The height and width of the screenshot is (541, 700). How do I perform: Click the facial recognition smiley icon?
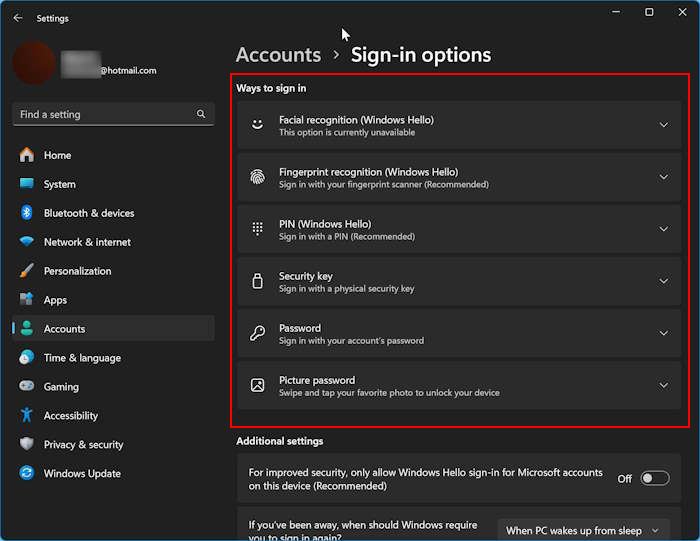[258, 125]
